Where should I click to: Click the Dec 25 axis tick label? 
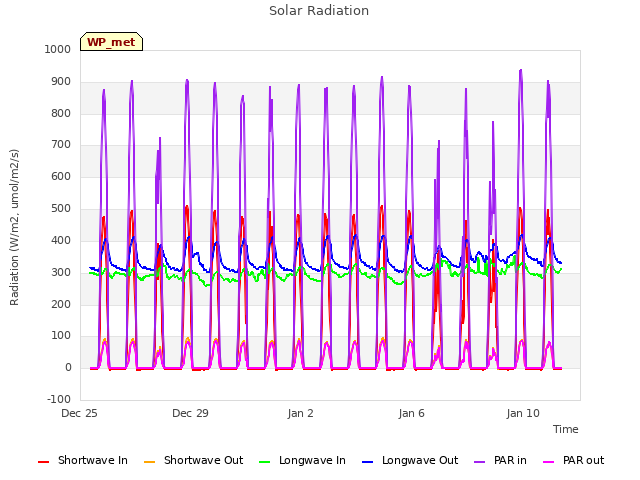tap(79, 413)
